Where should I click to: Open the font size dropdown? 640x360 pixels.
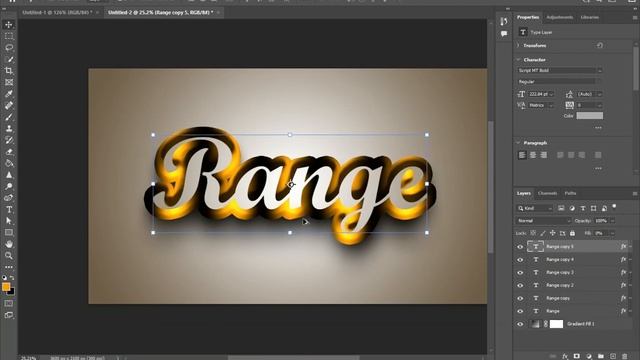pos(551,94)
